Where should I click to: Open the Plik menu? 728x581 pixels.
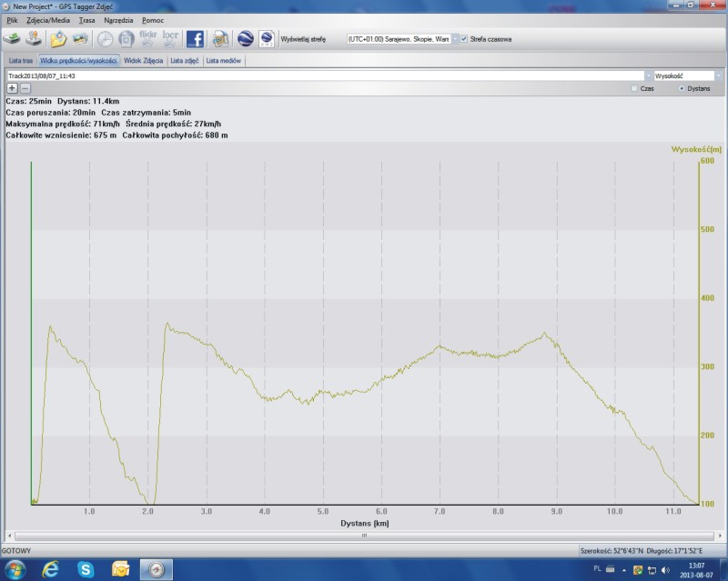point(12,20)
